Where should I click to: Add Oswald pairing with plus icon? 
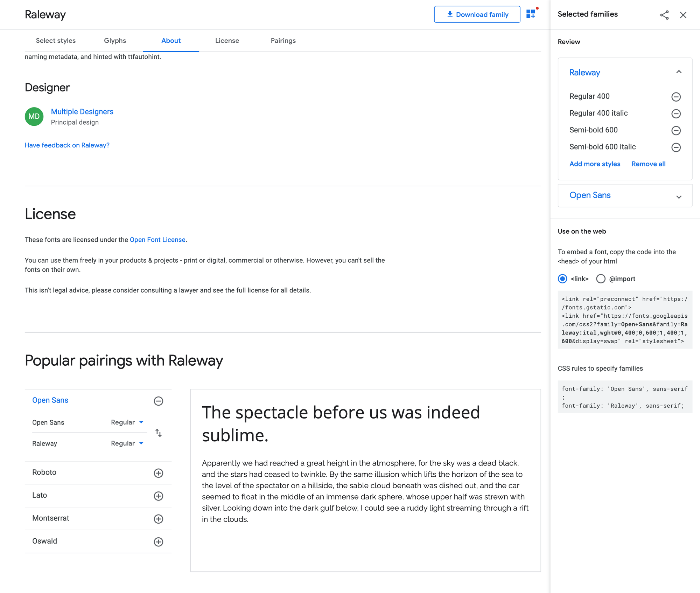(159, 542)
